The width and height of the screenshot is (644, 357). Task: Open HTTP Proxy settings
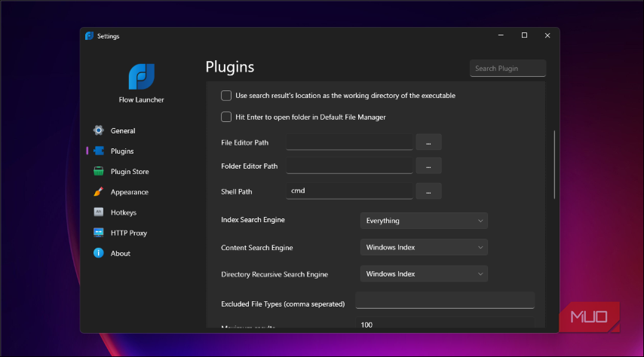[128, 233]
